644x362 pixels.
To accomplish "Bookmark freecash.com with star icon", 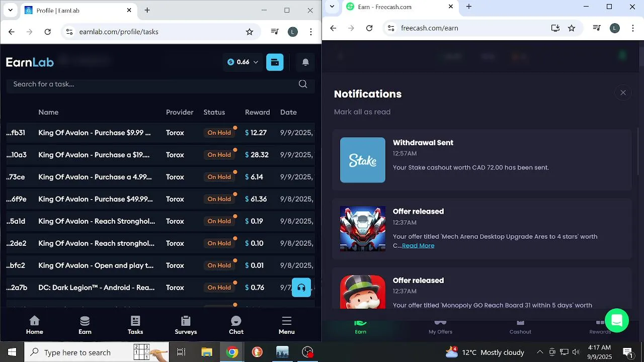I will pos(572,28).
